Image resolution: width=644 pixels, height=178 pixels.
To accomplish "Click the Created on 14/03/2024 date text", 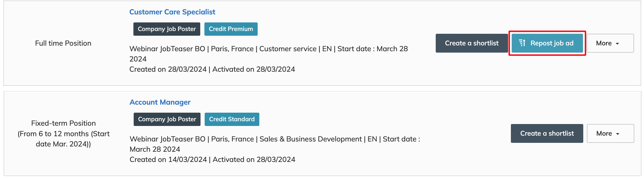I will (x=168, y=159).
